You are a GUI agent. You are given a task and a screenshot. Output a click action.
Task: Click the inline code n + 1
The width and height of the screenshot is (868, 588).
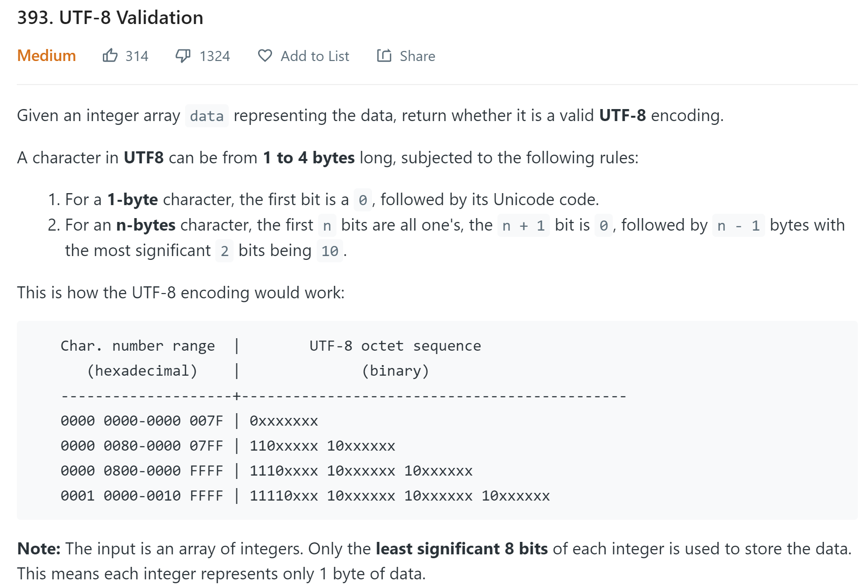[523, 225]
